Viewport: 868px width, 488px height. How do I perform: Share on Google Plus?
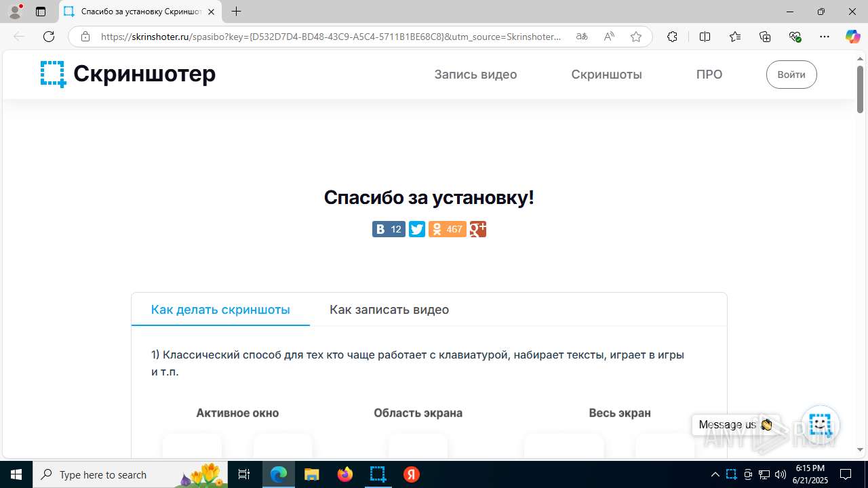coord(478,229)
